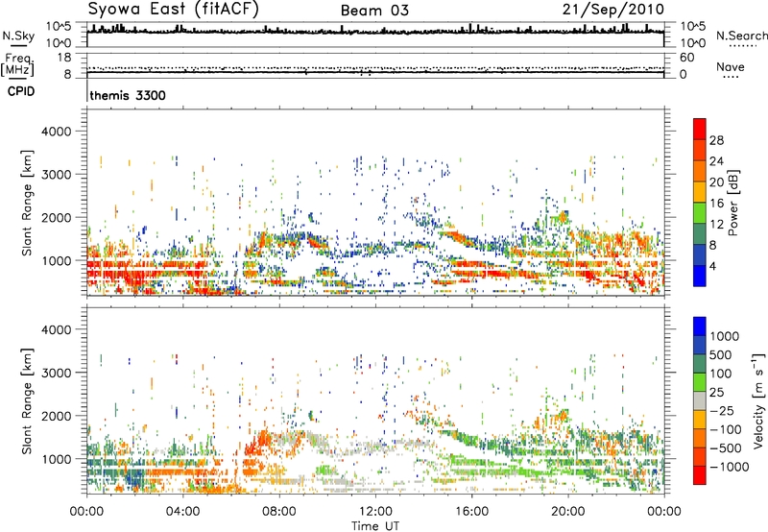The width and height of the screenshot is (768, 532).
Task: Pick the bottom red segment of velocity color bar
Action: click(x=700, y=475)
